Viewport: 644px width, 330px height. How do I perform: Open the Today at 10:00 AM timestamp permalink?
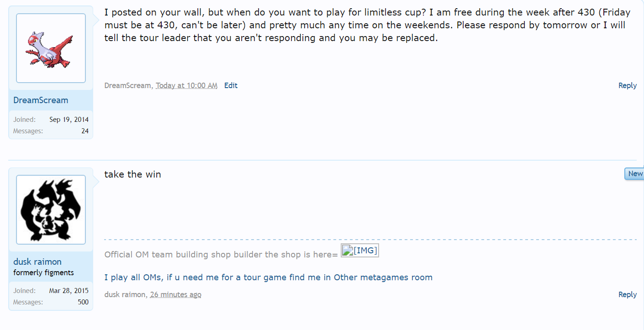tap(186, 85)
